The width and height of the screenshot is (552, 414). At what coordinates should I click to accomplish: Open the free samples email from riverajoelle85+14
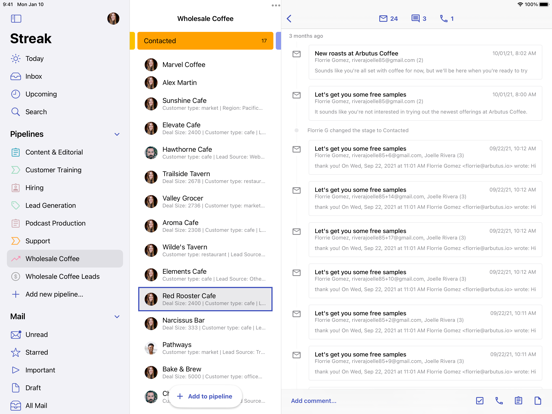(425, 199)
